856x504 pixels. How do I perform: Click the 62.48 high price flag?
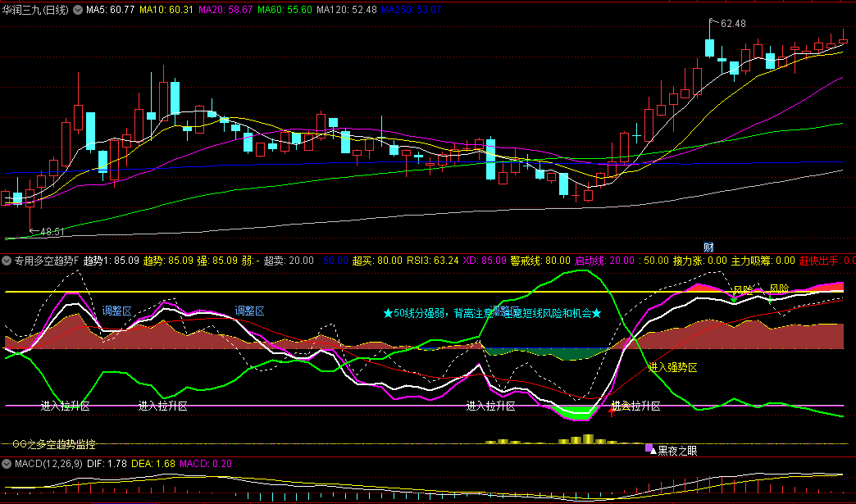[x=733, y=24]
